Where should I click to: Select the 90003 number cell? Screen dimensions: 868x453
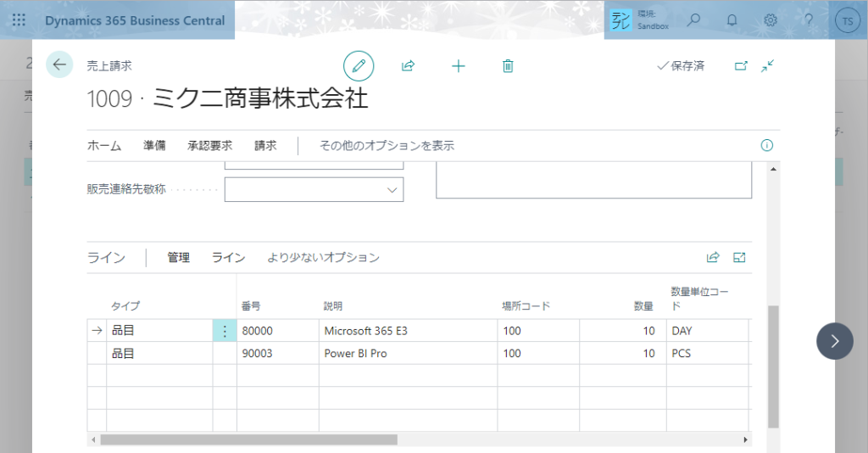pyautogui.click(x=278, y=353)
